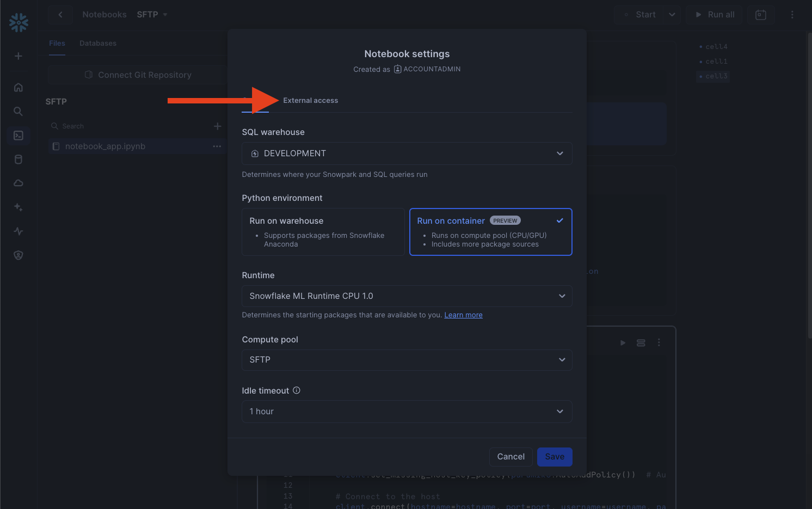Open the Search icon in left sidebar

coord(18,112)
